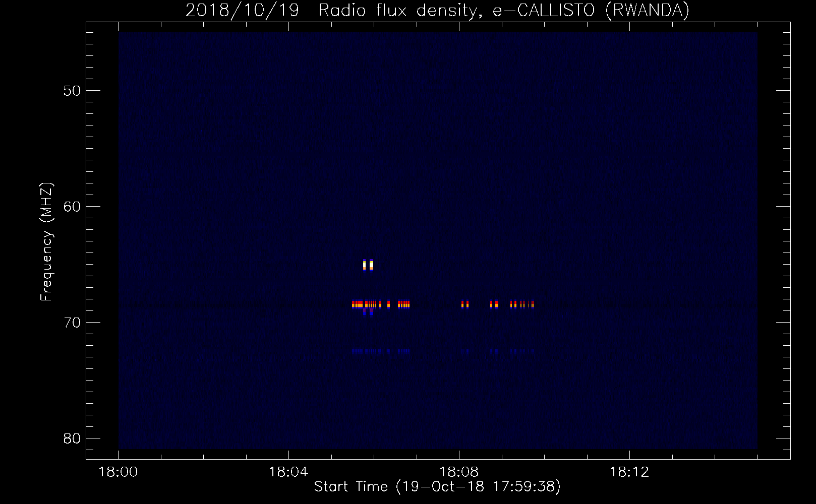Click the "Start Time (19-Oct-18 17:59:38)" label

pyautogui.click(x=437, y=486)
